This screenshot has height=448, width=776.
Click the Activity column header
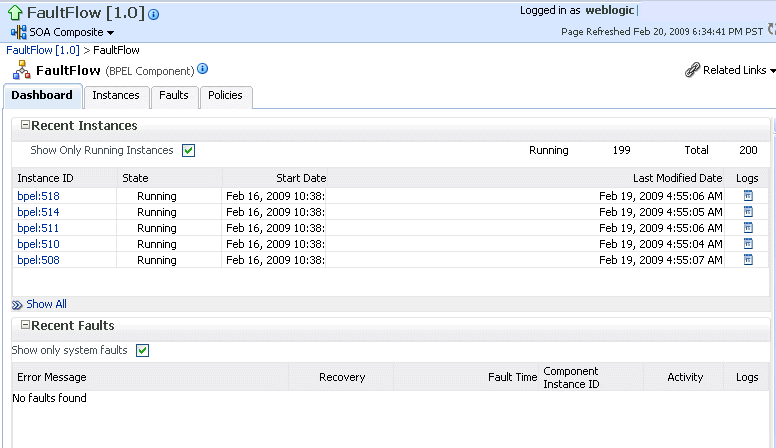[x=685, y=377]
